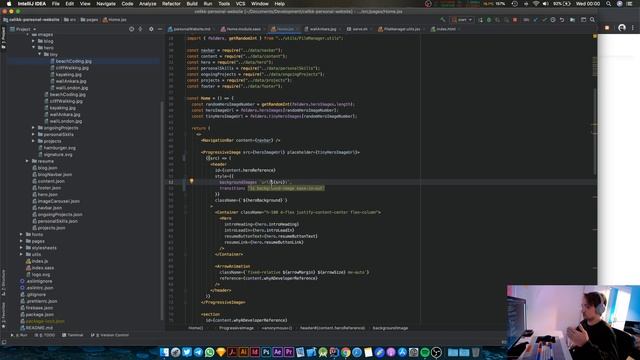Open Finder from the Dock
The width and height of the screenshot is (640, 360).
[164, 352]
